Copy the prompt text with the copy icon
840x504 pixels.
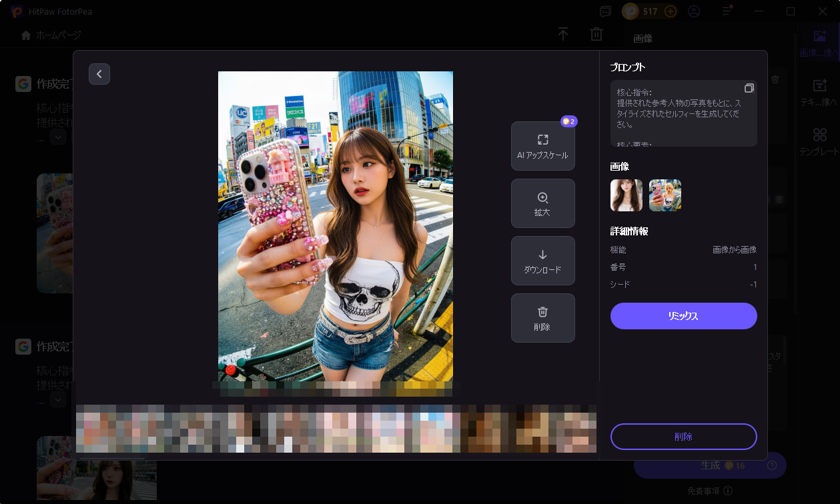(x=749, y=89)
